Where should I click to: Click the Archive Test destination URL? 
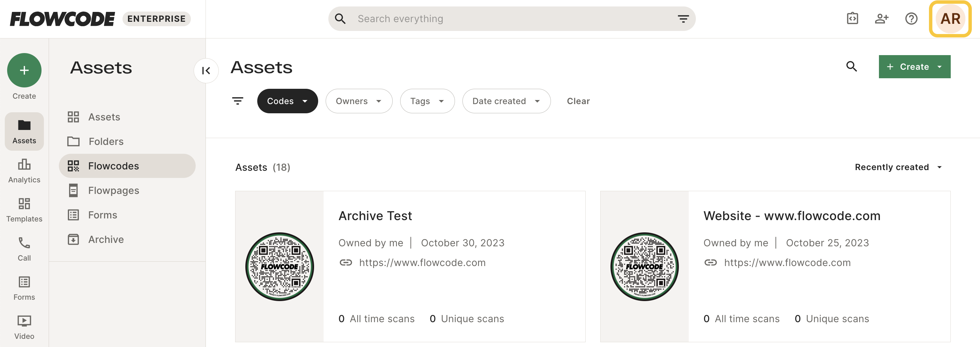point(422,263)
